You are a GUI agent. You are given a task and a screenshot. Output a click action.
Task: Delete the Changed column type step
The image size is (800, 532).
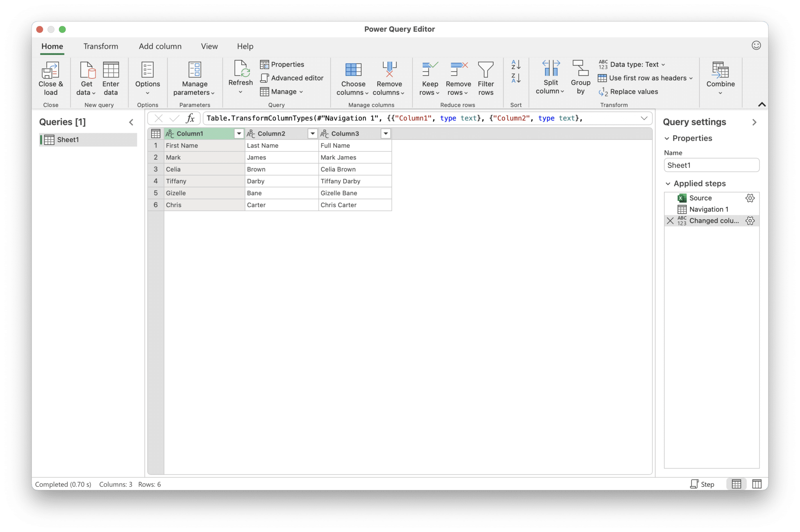coord(670,221)
